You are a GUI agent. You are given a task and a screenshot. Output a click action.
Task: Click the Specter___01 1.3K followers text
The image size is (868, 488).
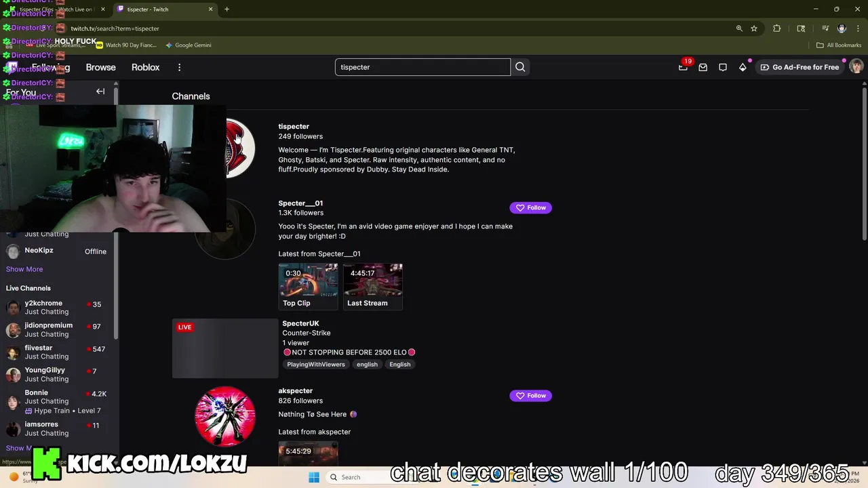coord(301,213)
